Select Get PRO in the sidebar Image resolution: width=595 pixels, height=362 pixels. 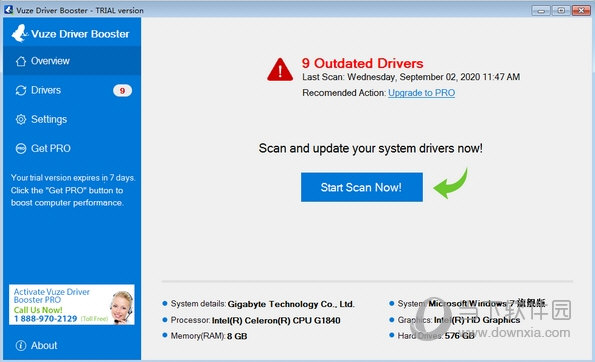click(x=72, y=148)
